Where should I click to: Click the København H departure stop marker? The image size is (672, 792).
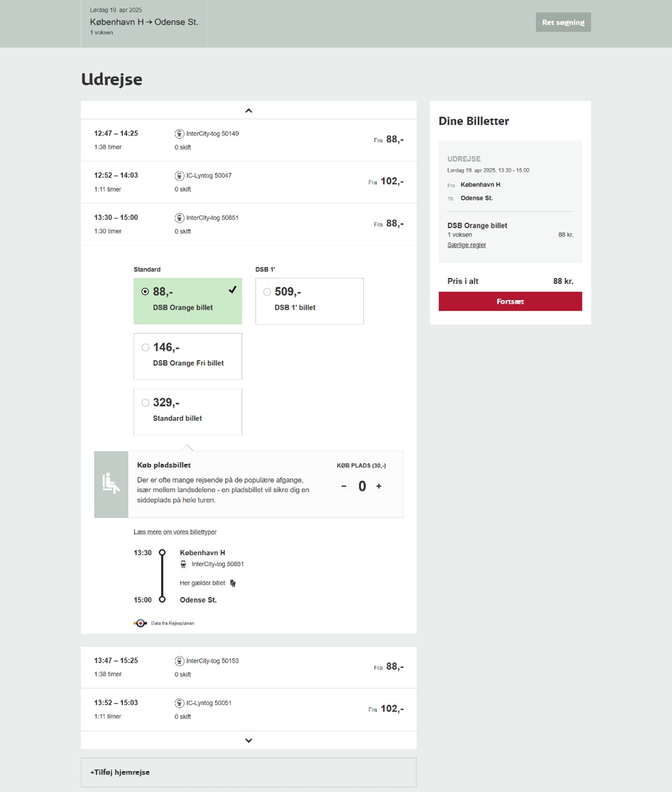click(162, 553)
